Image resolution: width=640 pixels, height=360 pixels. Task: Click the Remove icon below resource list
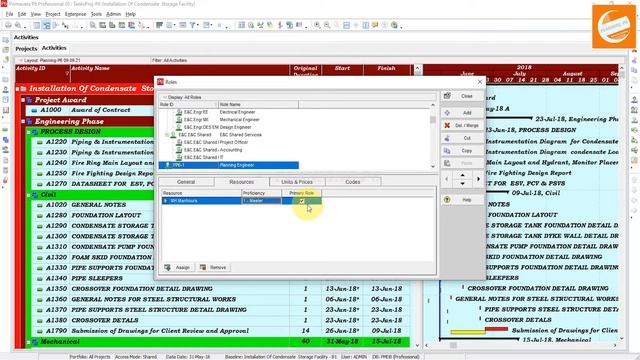coord(203,267)
